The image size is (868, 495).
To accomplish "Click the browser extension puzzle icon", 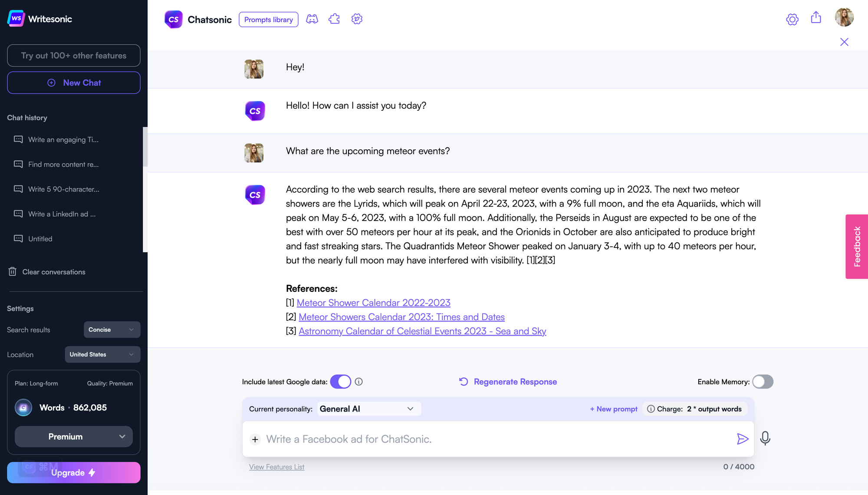I will pyautogui.click(x=334, y=19).
